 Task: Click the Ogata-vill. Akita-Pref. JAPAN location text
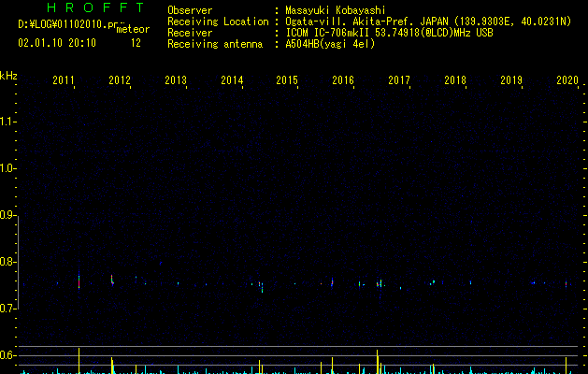click(428, 22)
